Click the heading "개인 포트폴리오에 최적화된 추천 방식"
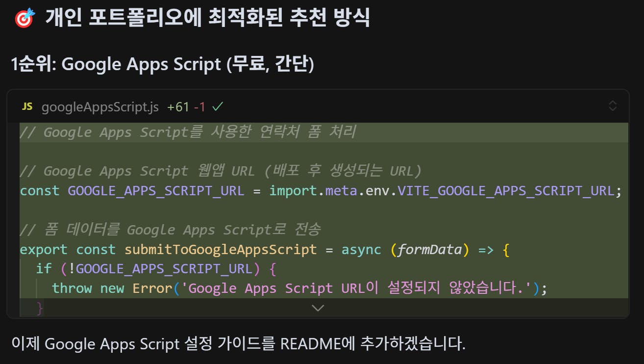The image size is (644, 364). click(207, 19)
